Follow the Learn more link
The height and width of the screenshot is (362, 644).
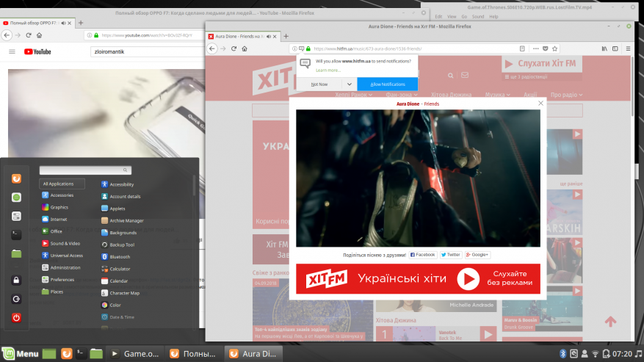point(328,70)
